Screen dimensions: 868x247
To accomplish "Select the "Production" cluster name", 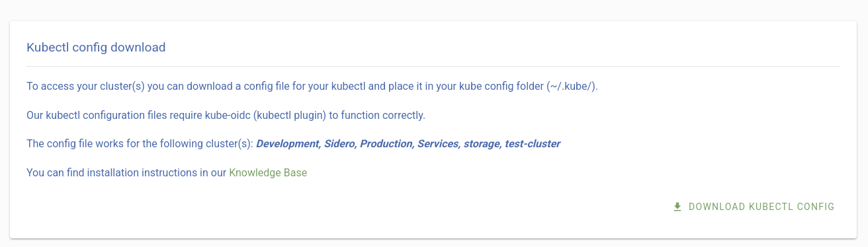I will pos(387,144).
